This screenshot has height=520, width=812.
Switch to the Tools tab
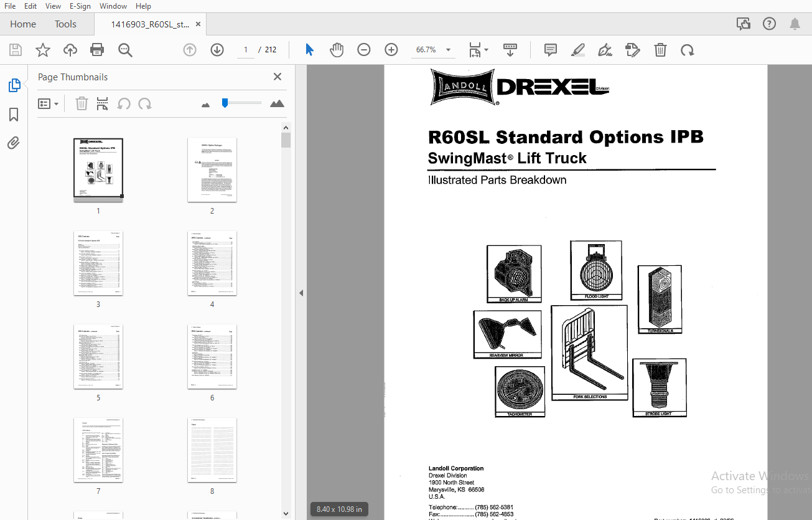click(65, 24)
